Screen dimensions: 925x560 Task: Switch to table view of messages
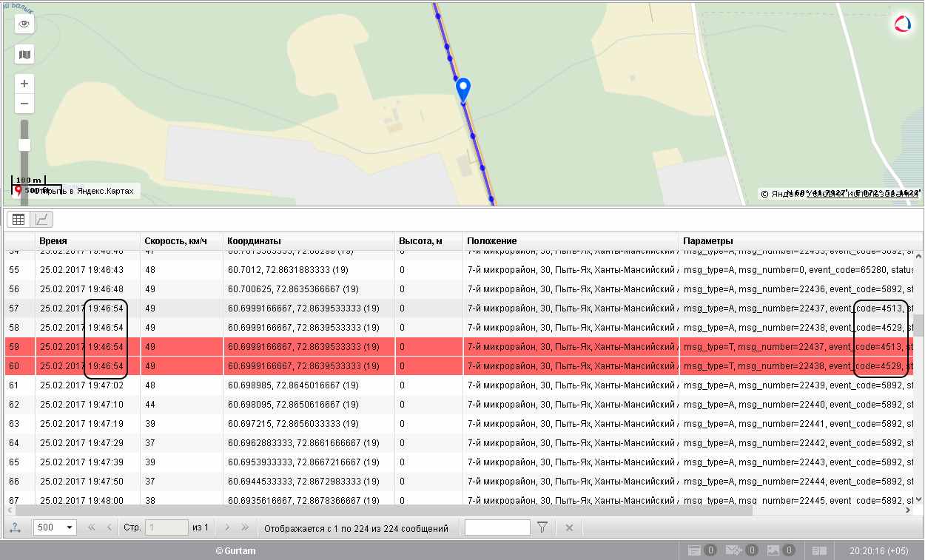[x=18, y=219]
